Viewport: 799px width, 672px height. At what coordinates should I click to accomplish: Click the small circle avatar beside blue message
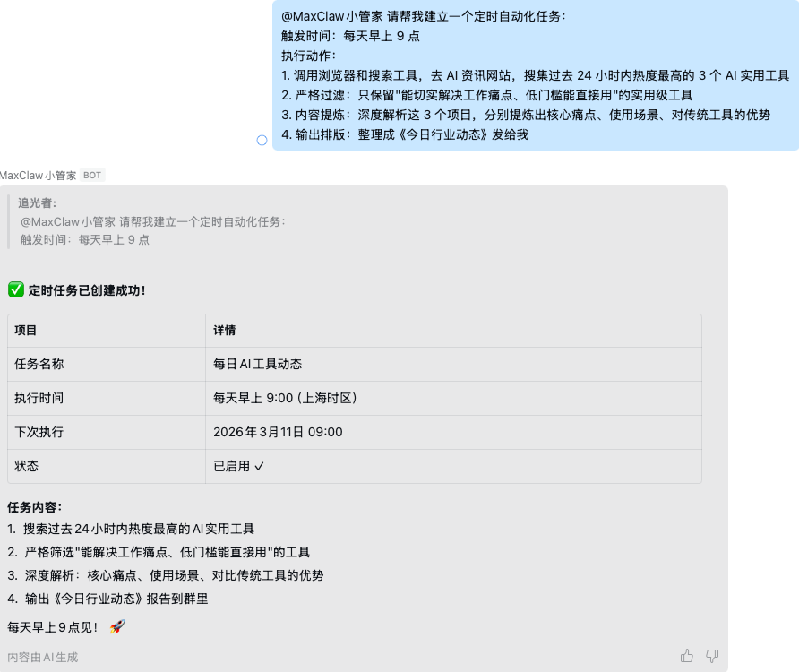tap(261, 140)
